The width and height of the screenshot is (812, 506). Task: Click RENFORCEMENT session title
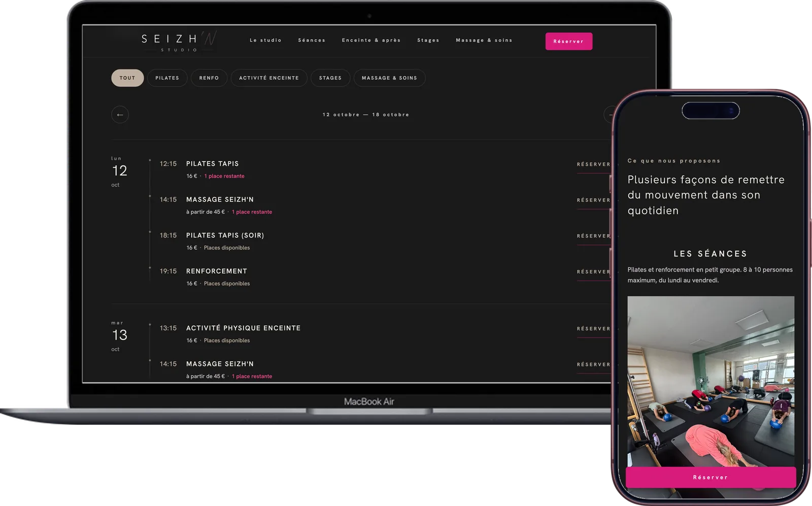(217, 272)
